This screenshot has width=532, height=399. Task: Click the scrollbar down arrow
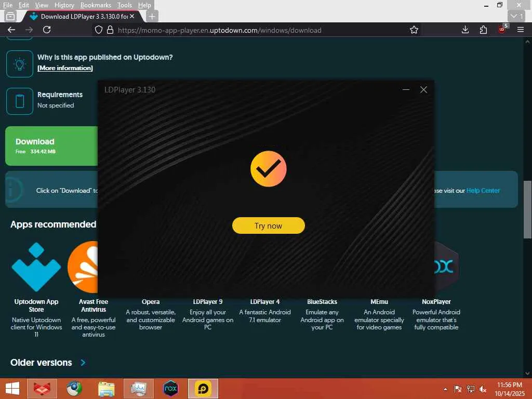point(527,373)
